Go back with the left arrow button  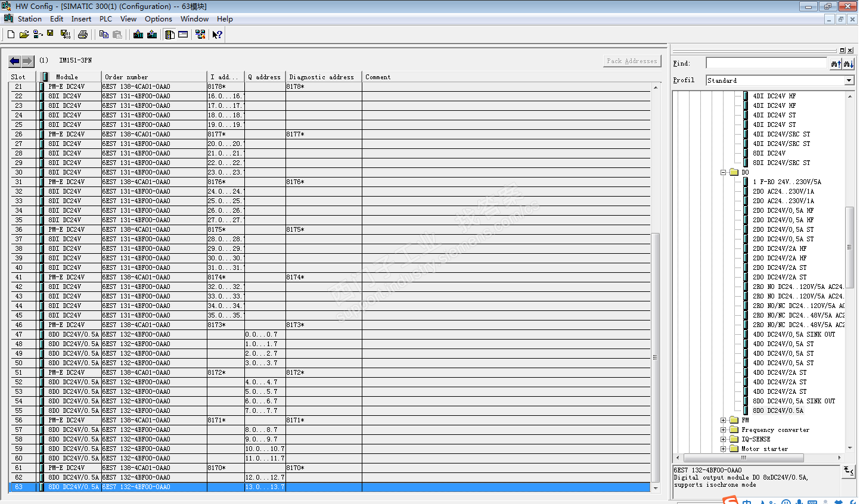tap(15, 61)
